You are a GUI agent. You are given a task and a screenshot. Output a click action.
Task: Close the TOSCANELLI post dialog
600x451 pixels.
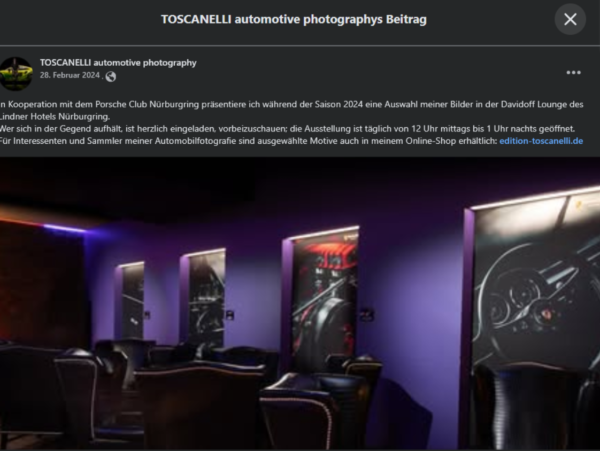pos(570,19)
